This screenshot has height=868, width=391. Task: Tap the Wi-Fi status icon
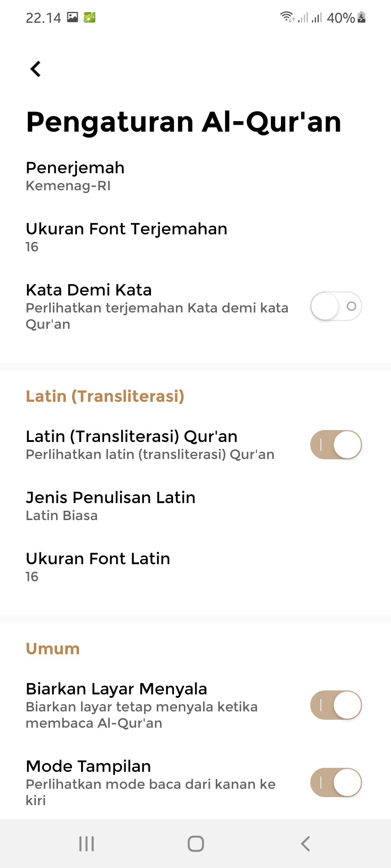[287, 16]
